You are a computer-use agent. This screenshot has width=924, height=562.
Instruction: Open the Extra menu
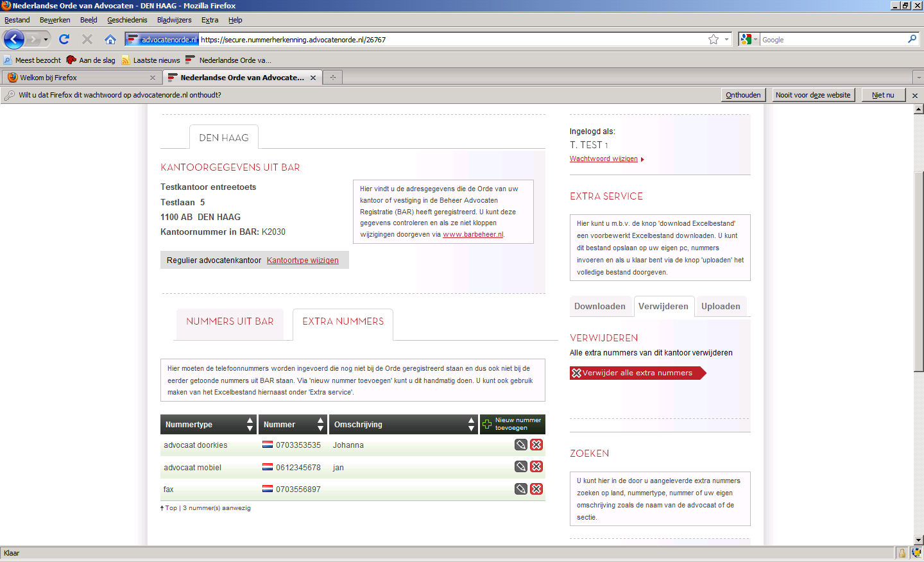210,20
